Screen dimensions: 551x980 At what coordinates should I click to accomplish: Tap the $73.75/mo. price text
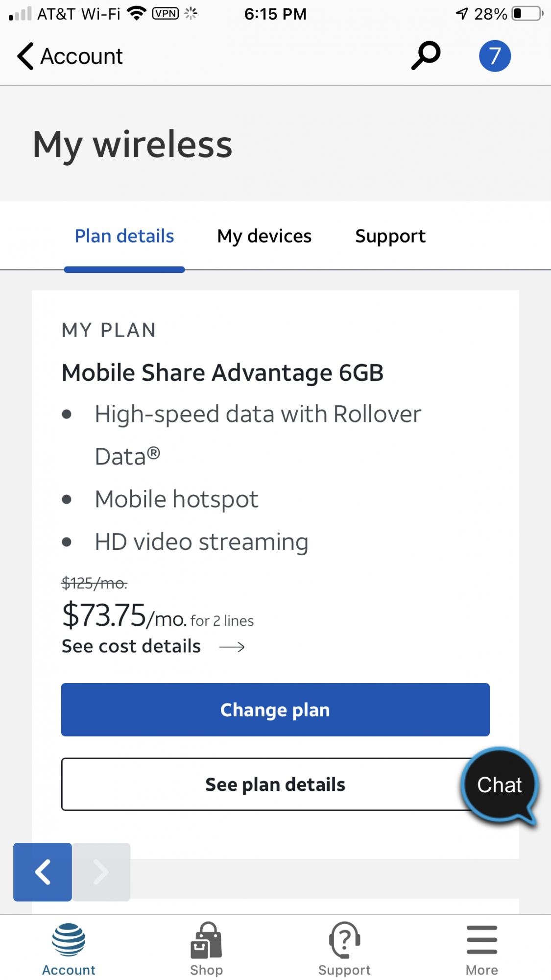pos(124,615)
